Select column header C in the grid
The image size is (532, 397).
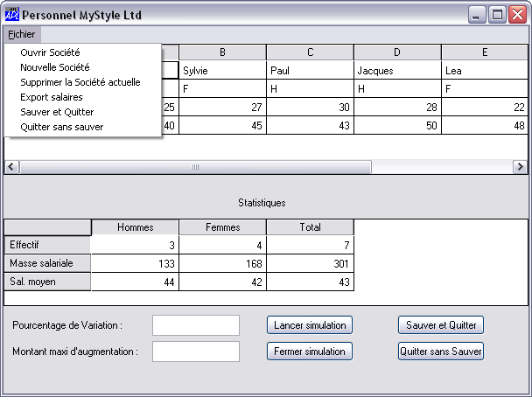click(x=310, y=52)
